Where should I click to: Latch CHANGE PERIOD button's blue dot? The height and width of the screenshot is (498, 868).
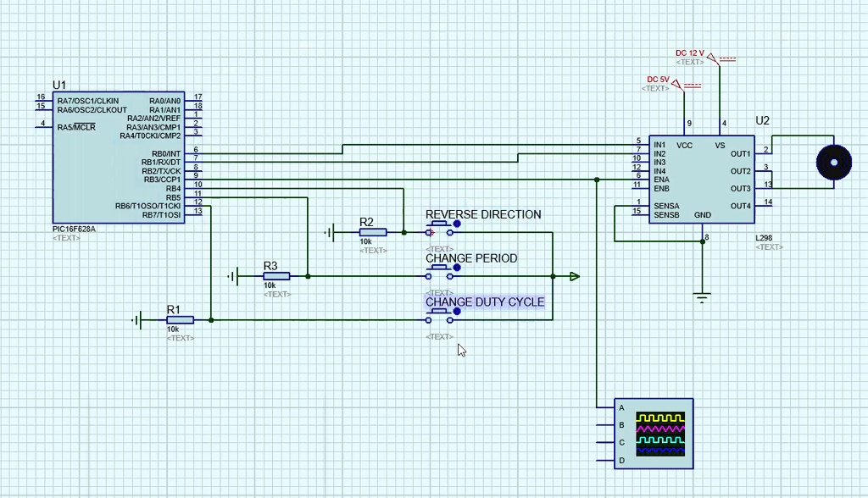click(x=457, y=268)
